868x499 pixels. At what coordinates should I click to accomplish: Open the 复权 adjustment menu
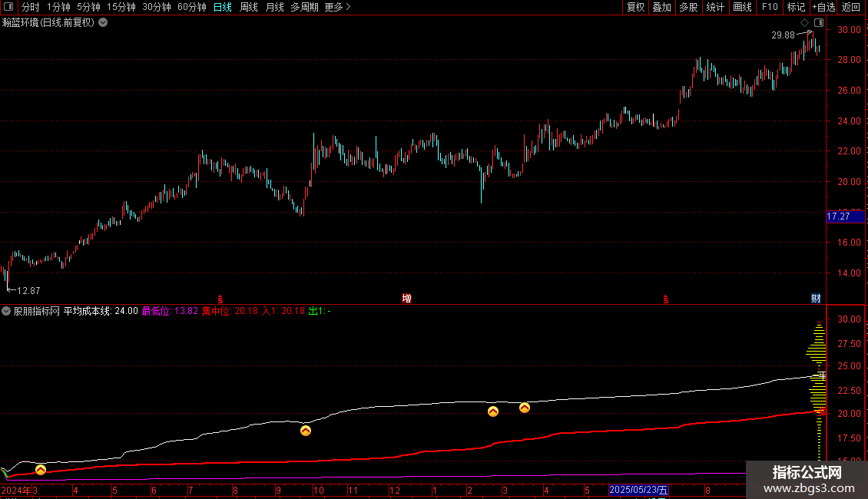pos(635,7)
